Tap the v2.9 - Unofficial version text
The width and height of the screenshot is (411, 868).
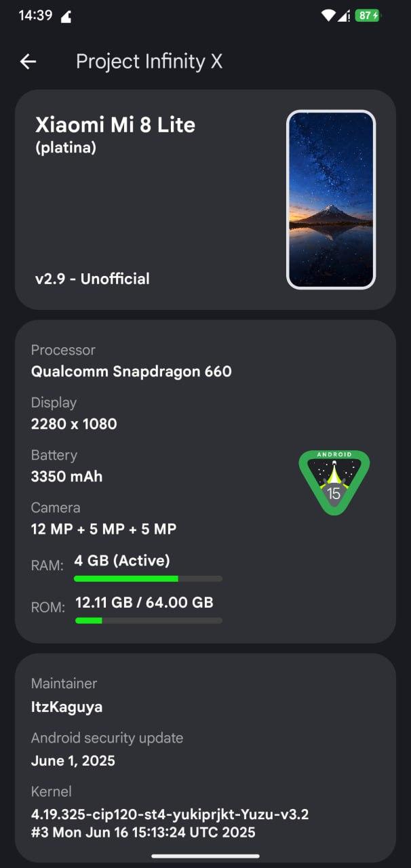click(x=92, y=279)
